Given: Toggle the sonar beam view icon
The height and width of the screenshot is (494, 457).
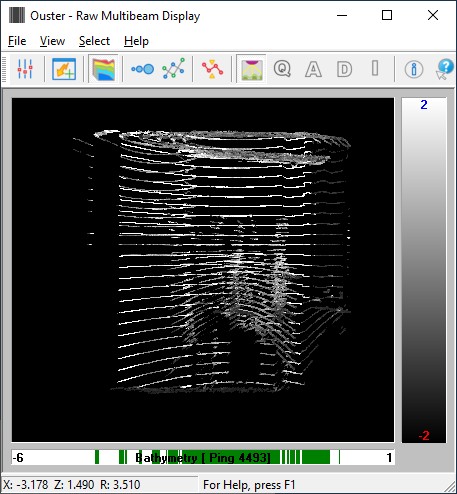Looking at the screenshot, I should (x=251, y=69).
